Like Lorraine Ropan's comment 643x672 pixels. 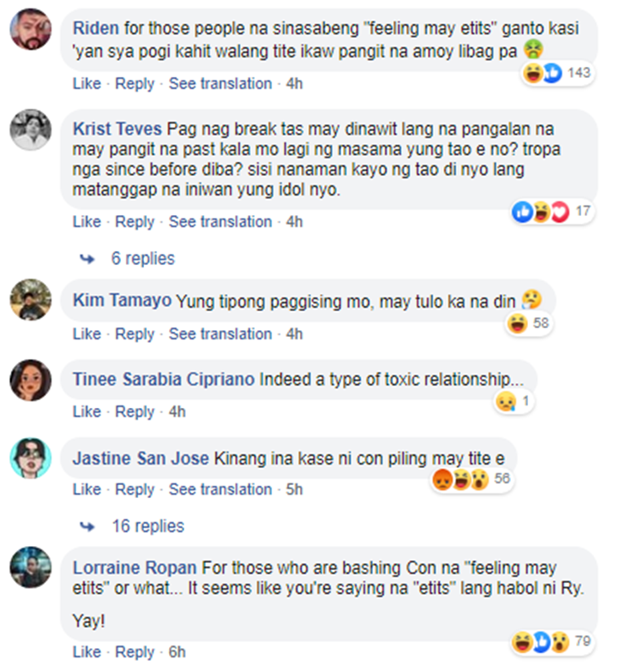(x=87, y=651)
